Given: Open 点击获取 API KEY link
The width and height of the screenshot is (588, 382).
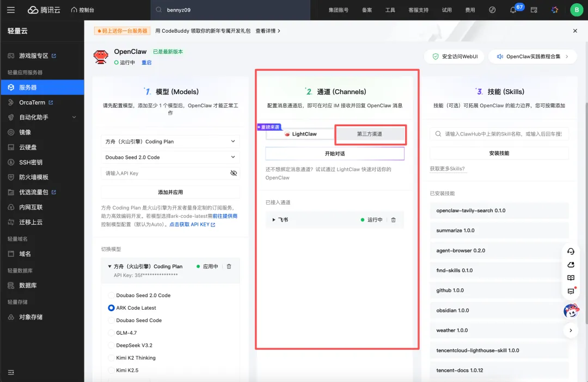Looking at the screenshot, I should [192, 225].
